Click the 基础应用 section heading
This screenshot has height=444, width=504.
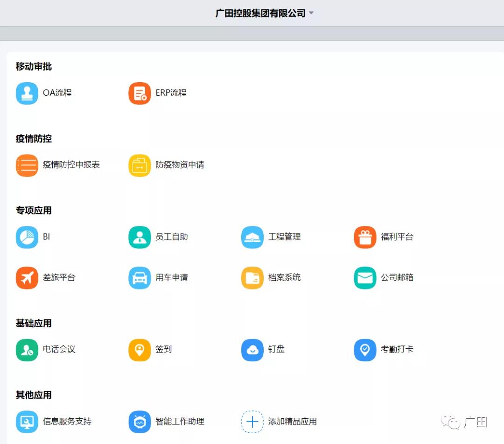34,324
